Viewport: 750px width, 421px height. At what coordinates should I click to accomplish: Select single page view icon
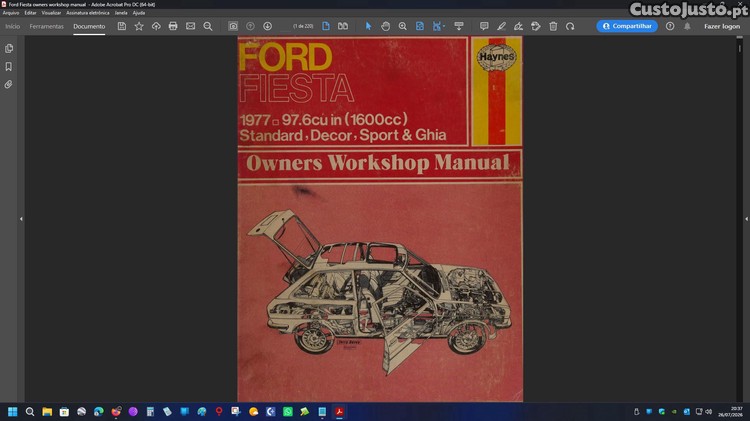click(326, 26)
